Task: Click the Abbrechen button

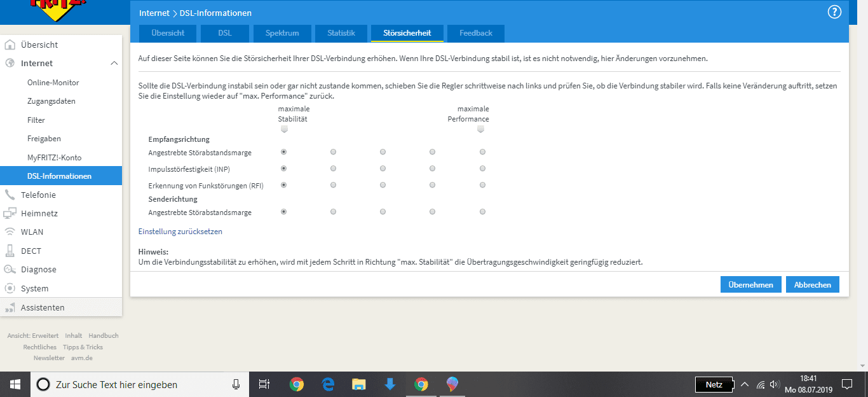Action: [813, 284]
